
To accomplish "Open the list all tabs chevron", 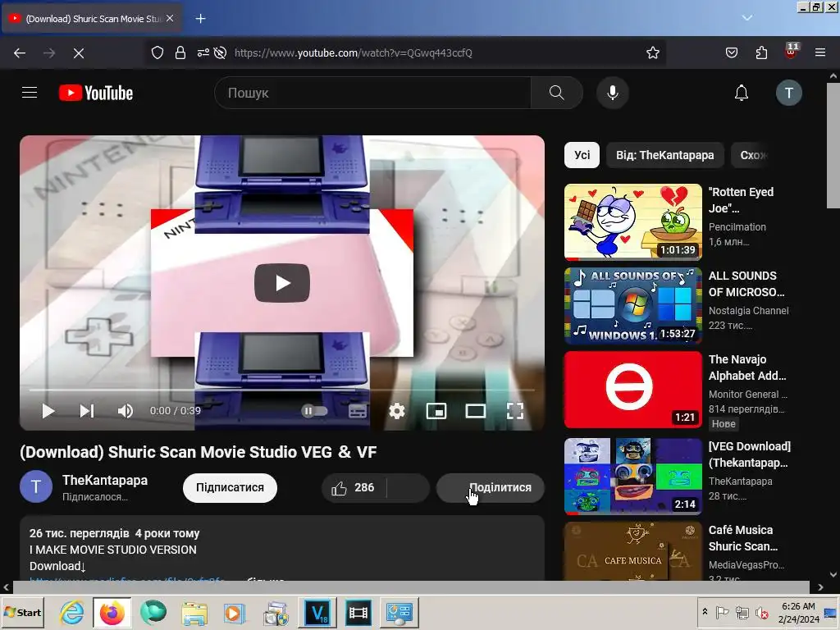I will (x=746, y=18).
